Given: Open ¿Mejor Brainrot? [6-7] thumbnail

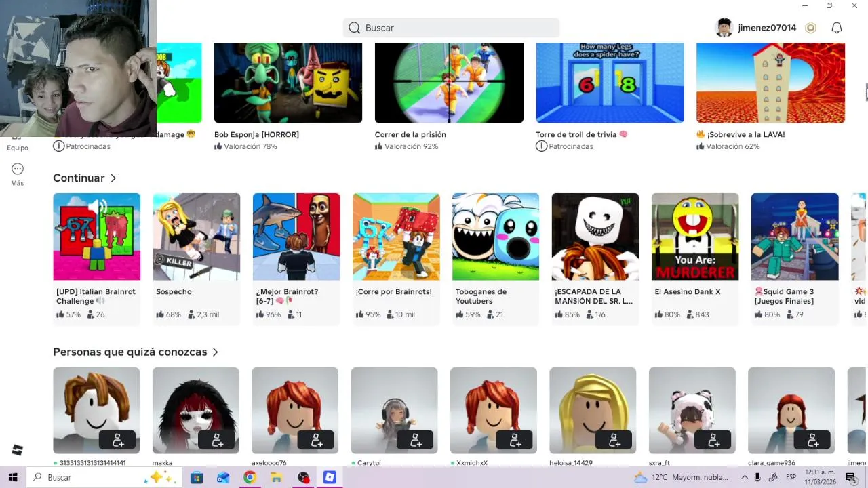Looking at the screenshot, I should click(x=296, y=237).
